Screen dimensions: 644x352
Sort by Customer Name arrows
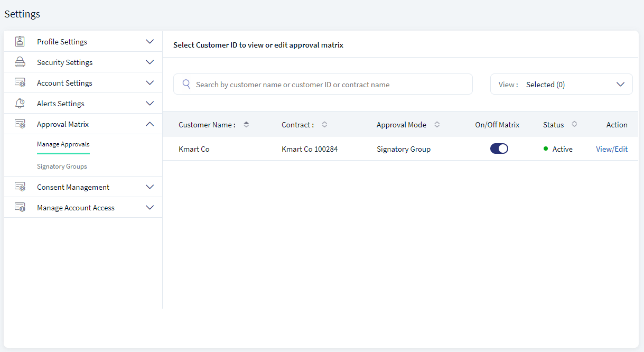[x=246, y=125]
